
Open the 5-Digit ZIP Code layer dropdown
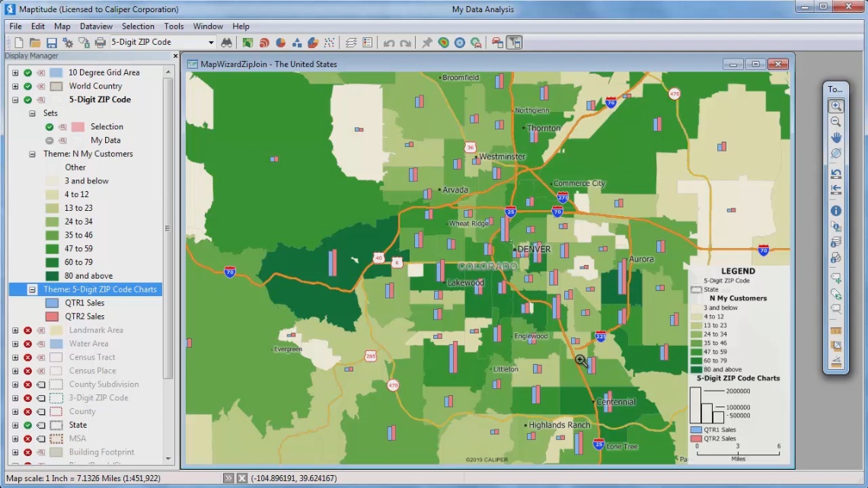(209, 43)
